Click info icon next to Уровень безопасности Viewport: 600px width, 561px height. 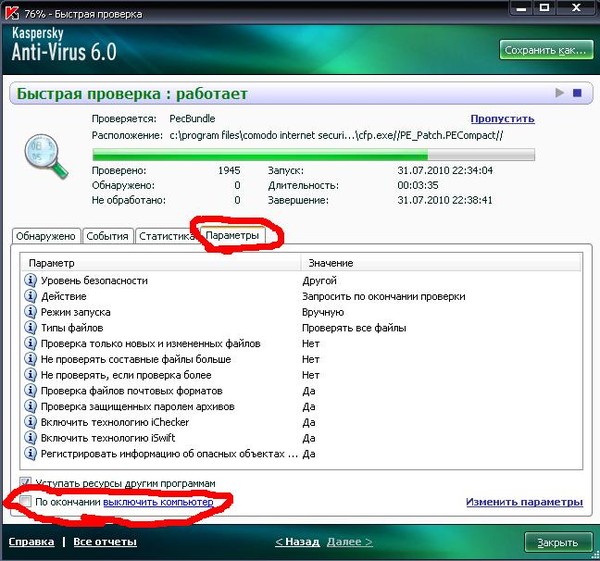pos(30,280)
